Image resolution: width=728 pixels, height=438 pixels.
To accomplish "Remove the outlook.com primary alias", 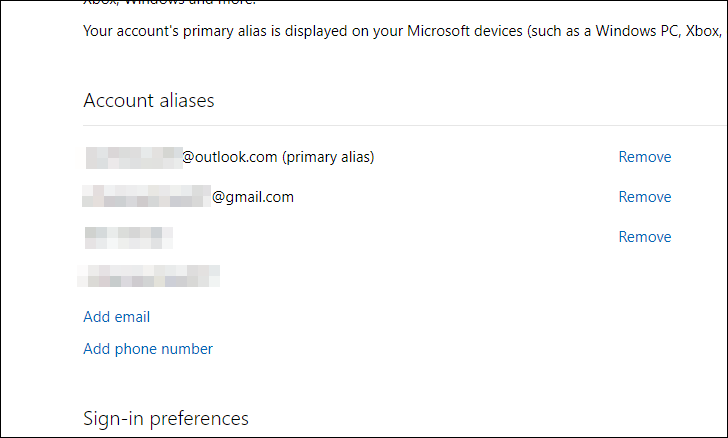I will coord(644,157).
